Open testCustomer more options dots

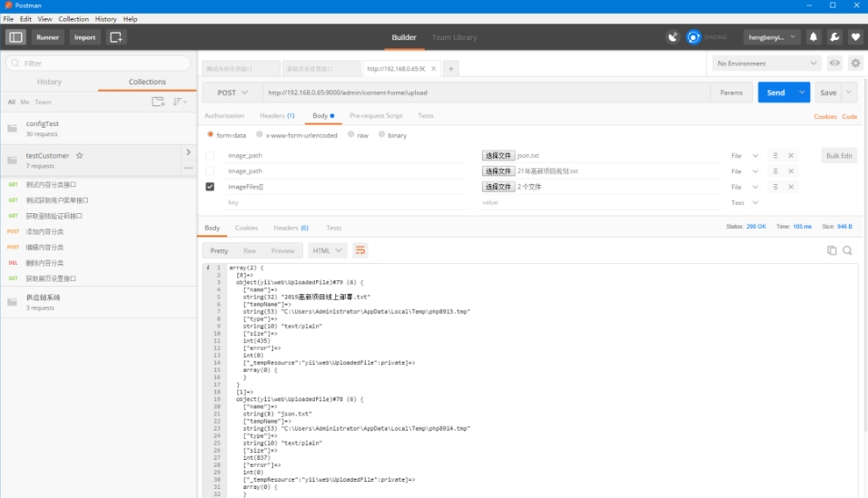point(188,168)
